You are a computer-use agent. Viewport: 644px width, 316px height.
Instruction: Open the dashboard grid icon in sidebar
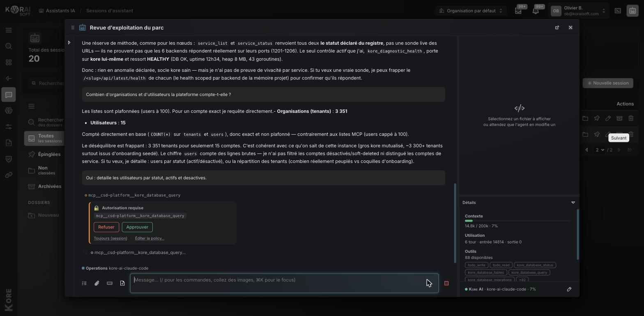click(9, 62)
